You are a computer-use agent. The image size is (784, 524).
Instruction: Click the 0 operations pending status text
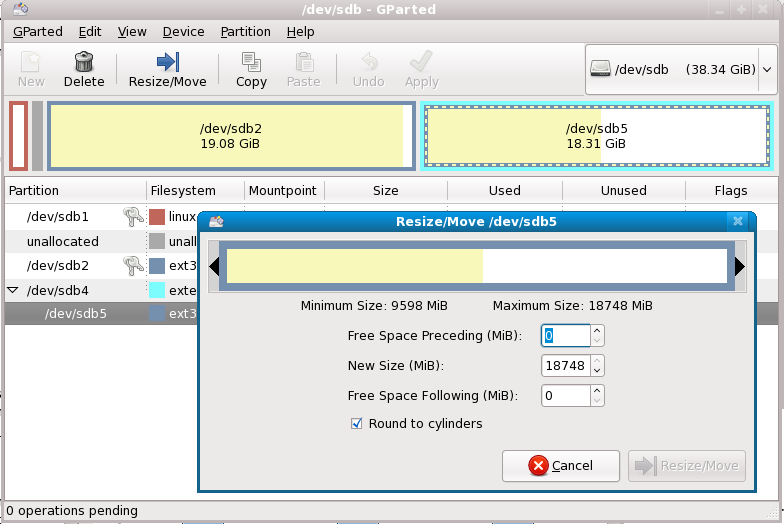pos(72,510)
